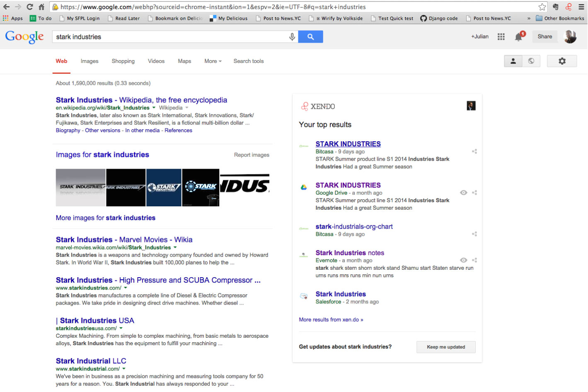
Task: Open blue Stark Industries logo thumbnail
Action: 164,187
